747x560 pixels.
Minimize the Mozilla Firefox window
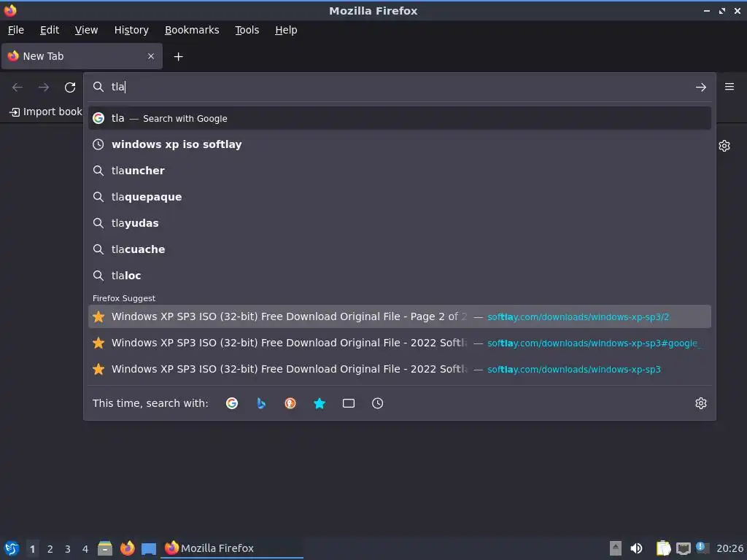[706, 10]
